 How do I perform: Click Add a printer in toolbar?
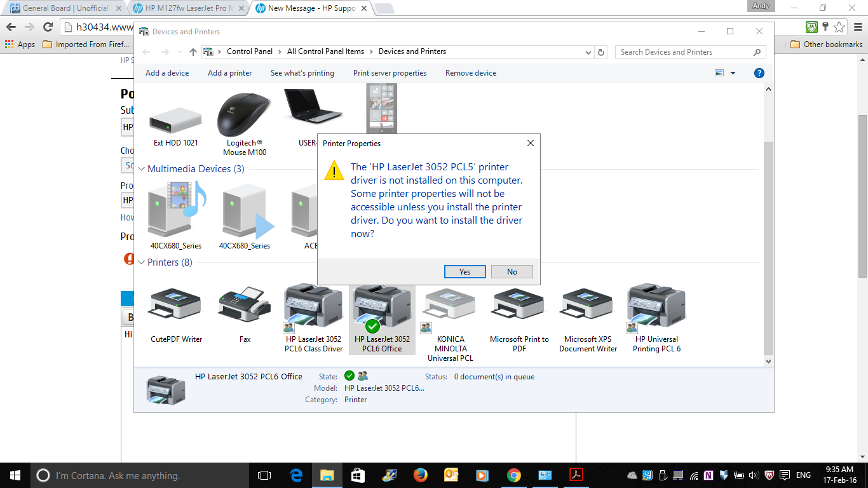coord(229,73)
